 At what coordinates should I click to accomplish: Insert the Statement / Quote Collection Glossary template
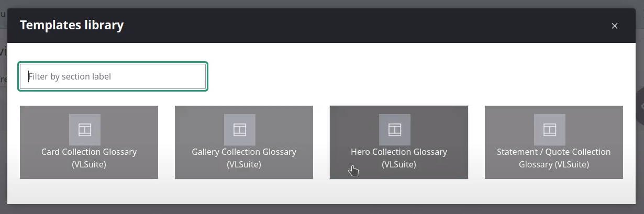click(x=554, y=142)
